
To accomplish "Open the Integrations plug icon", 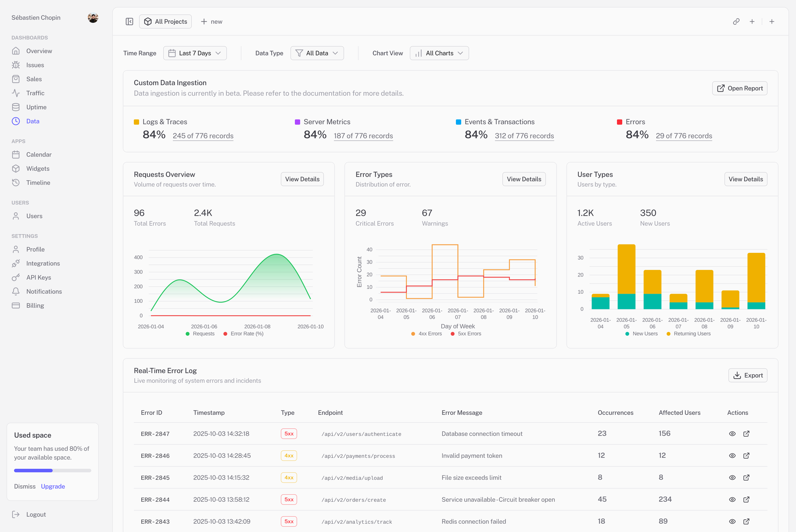I will (16, 263).
